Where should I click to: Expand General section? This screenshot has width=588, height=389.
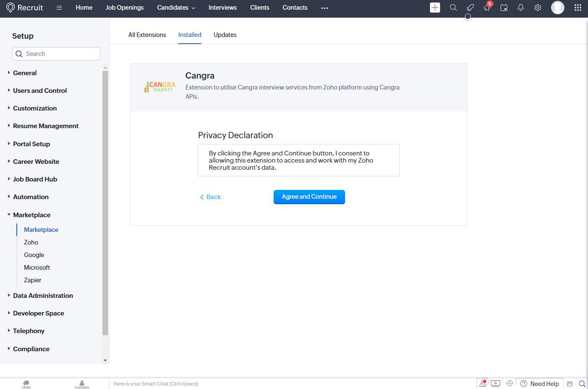25,73
